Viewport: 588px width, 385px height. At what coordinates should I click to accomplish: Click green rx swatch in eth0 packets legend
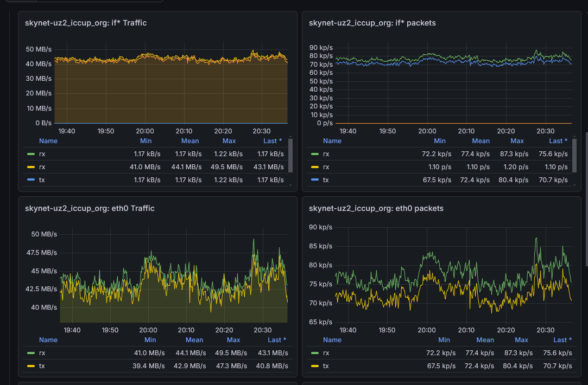(315, 353)
